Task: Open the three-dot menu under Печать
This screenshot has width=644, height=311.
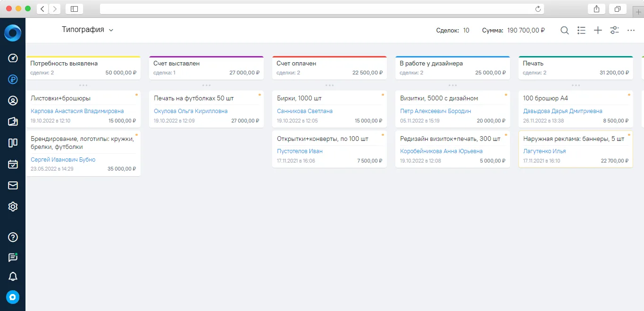Action: pyautogui.click(x=576, y=85)
